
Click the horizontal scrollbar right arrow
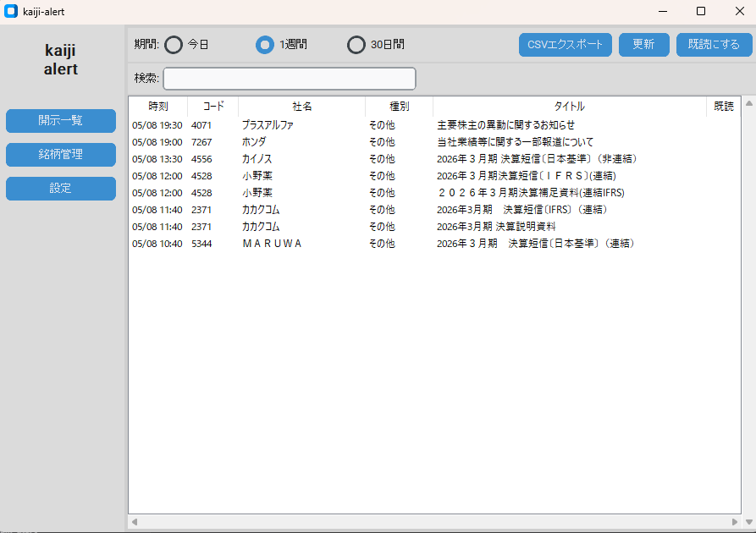[x=734, y=522]
